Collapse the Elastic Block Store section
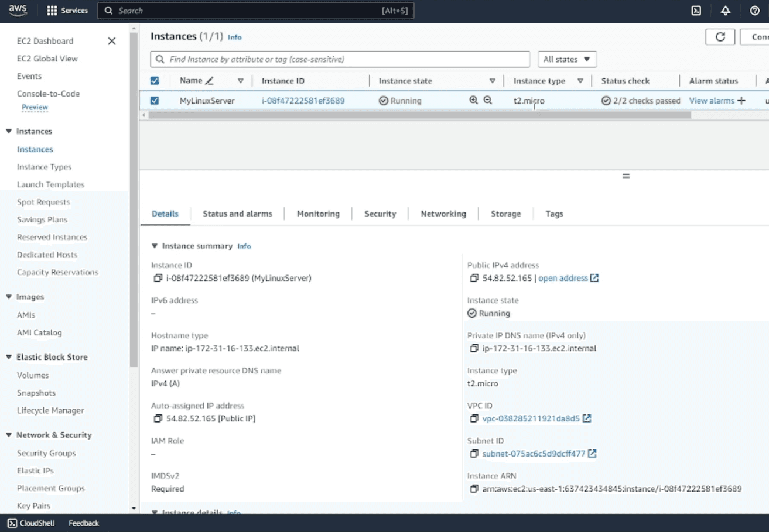The image size is (769, 532). (9, 357)
